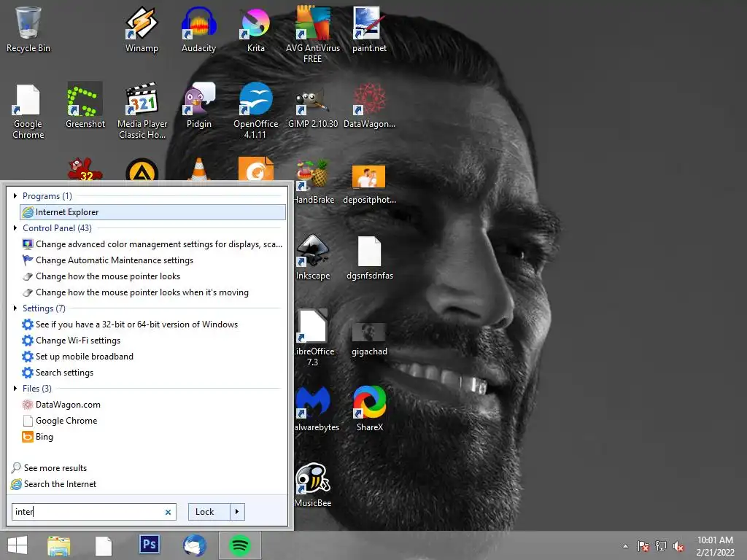Open Audacity desktop shortcut

tap(198, 29)
